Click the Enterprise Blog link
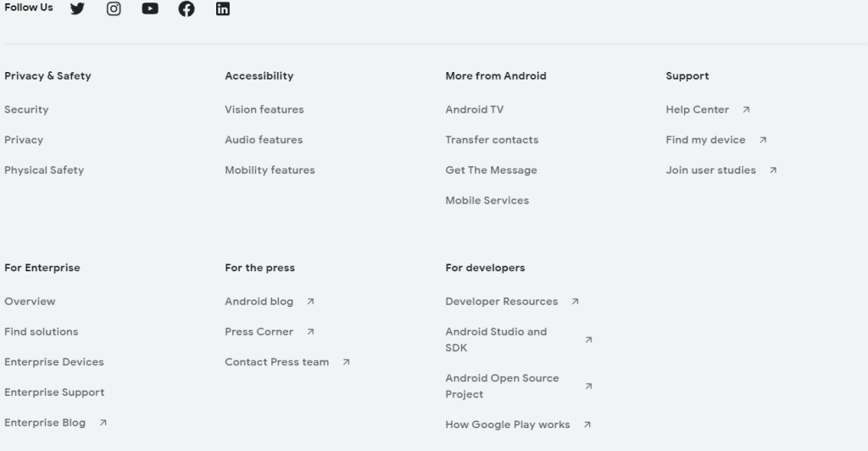This screenshot has width=868, height=451. 45,423
